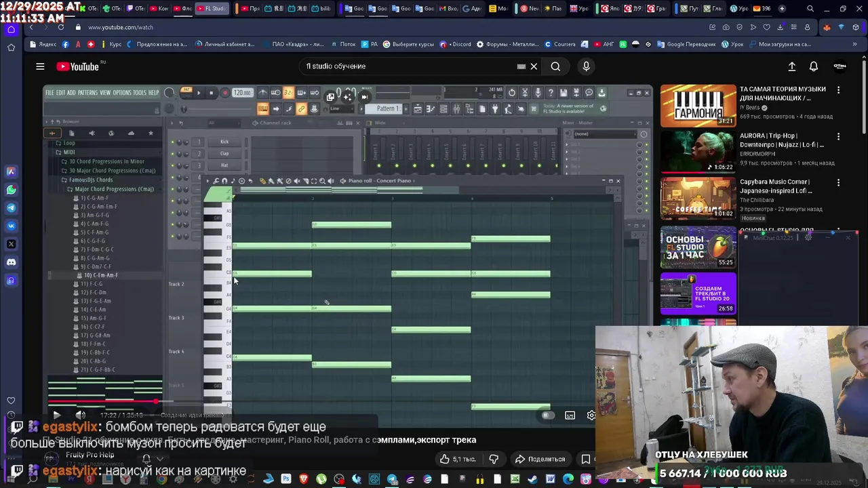Open the Discord bookmark
Screen dimensions: 868x488
point(456,44)
